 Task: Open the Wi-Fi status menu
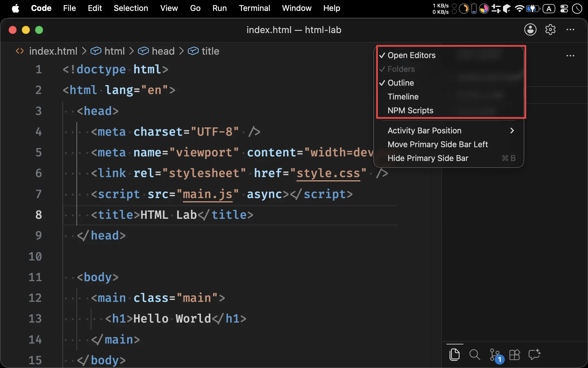[519, 9]
